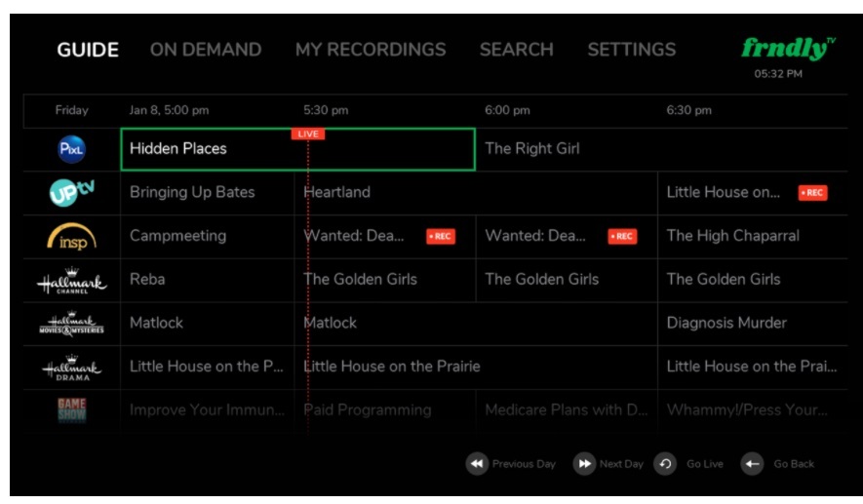Click the 5:30 pm time header
This screenshot has height=504, width=863.
(326, 110)
